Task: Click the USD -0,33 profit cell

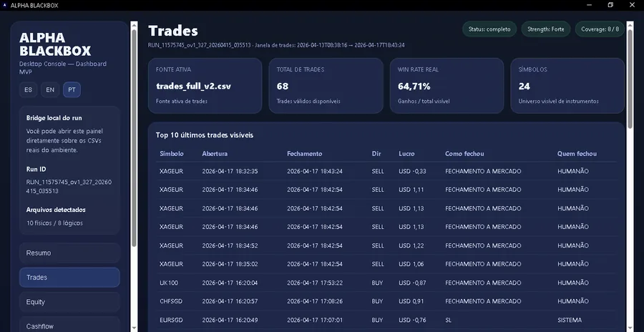Action: tap(412, 171)
